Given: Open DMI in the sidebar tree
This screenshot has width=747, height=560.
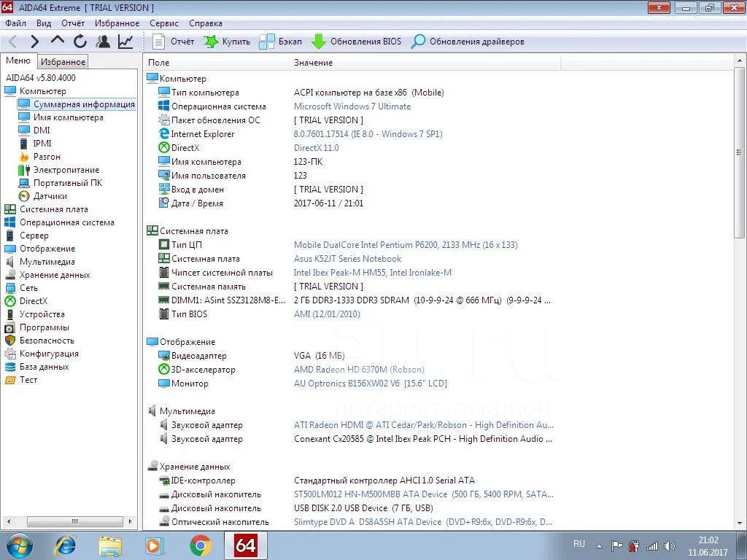Looking at the screenshot, I should pos(42,131).
